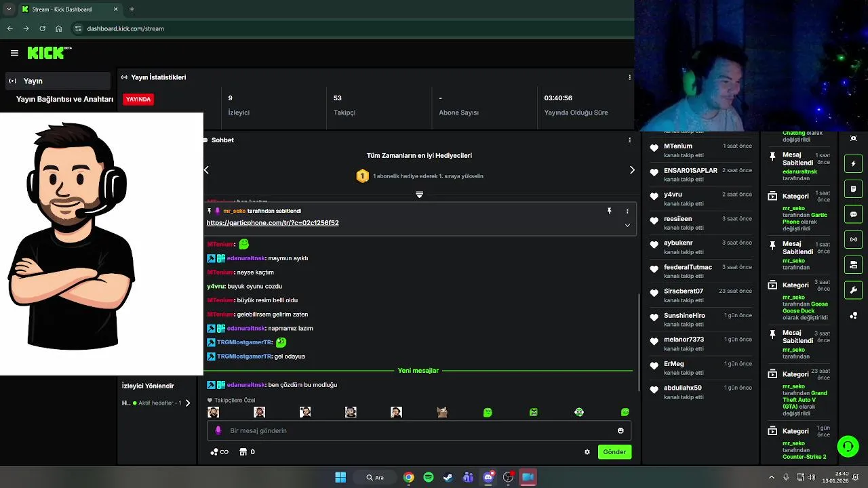Open the gift shop icon showing 0
868x488 pixels.
(248, 452)
